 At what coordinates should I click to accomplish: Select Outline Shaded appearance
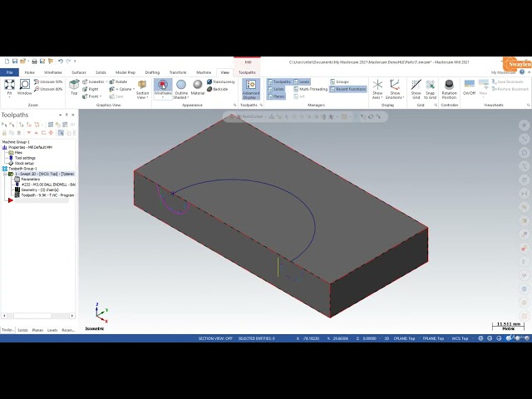tap(181, 90)
